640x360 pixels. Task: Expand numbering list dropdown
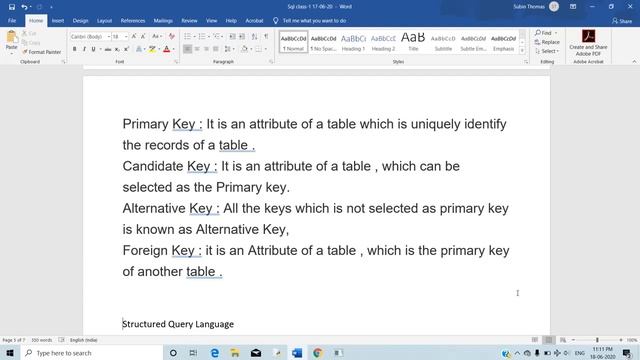pyautogui.click(x=209, y=36)
